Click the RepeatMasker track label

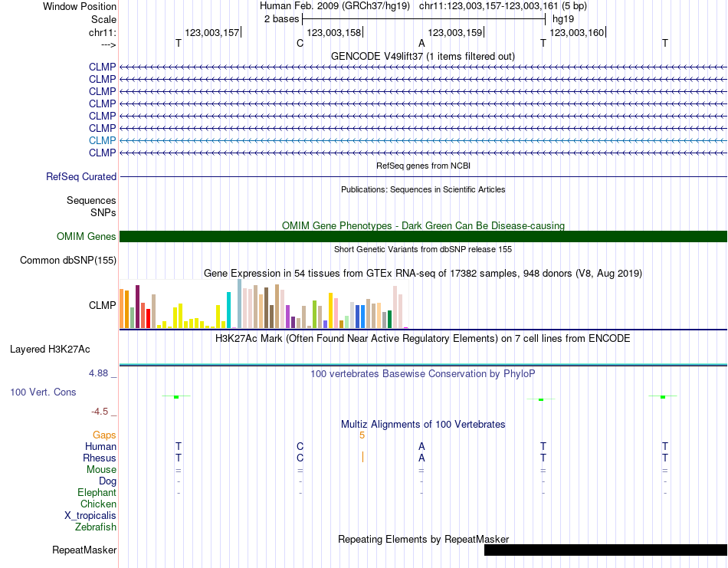tap(84, 550)
